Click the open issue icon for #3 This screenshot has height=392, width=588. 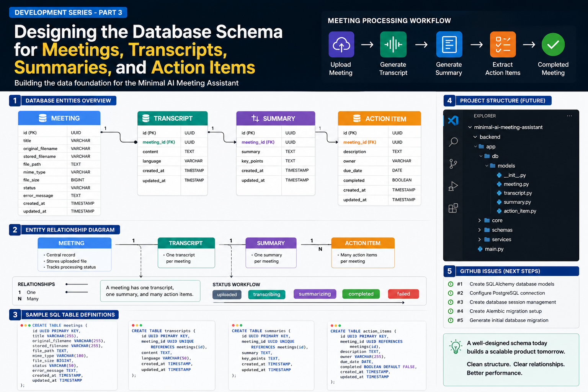coord(451,302)
